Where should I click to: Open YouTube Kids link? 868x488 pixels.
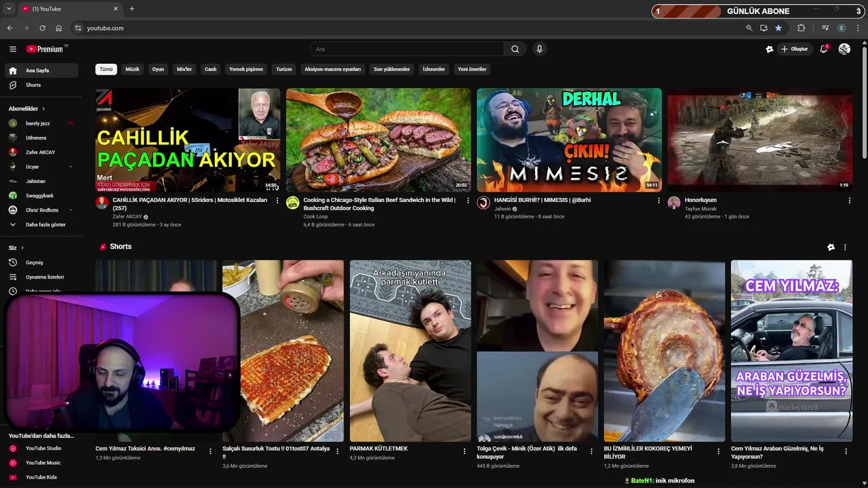(x=41, y=477)
